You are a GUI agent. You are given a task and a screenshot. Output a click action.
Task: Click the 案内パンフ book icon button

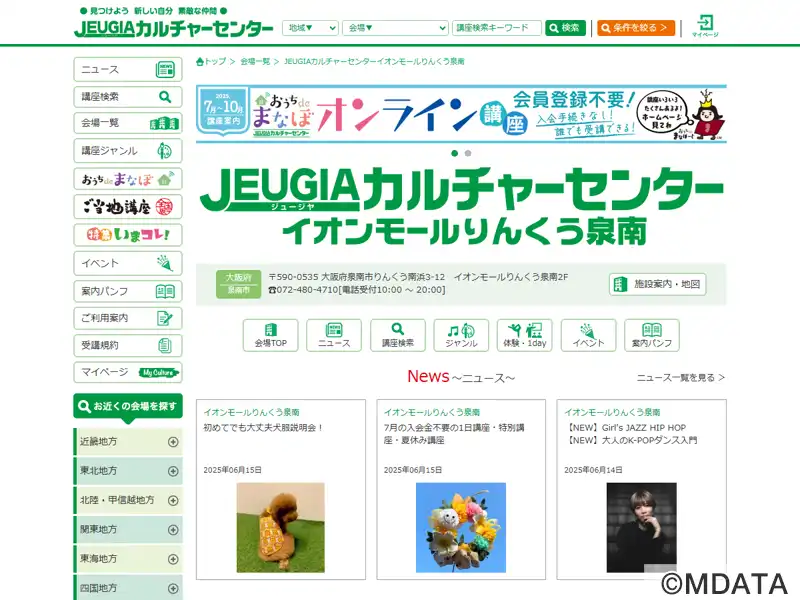[652, 335]
